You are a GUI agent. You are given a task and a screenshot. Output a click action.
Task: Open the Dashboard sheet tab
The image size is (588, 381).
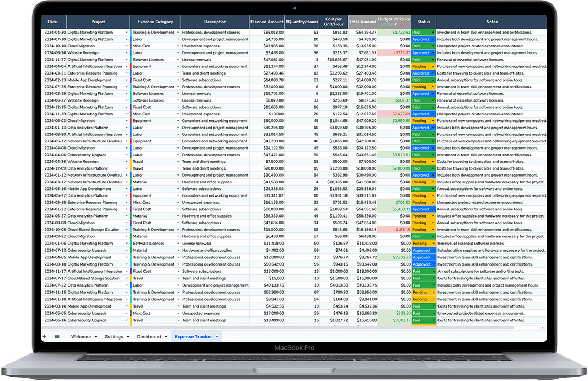149,337
